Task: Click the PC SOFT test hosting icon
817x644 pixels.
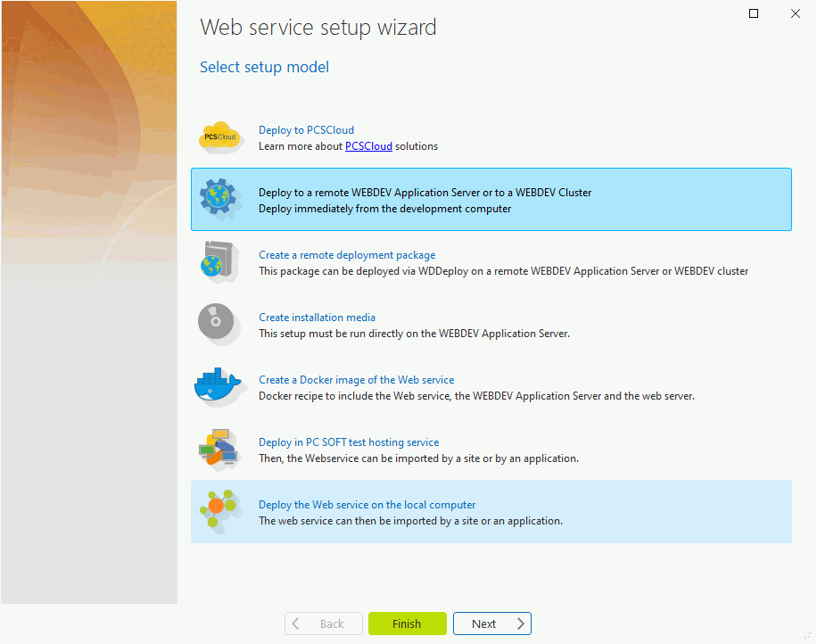Action: pyautogui.click(x=219, y=449)
